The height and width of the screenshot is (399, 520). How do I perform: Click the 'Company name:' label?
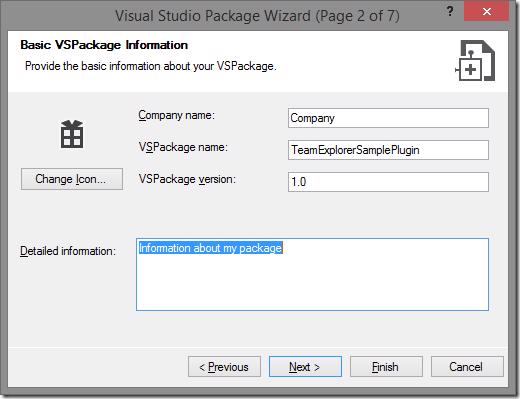pyautogui.click(x=177, y=115)
